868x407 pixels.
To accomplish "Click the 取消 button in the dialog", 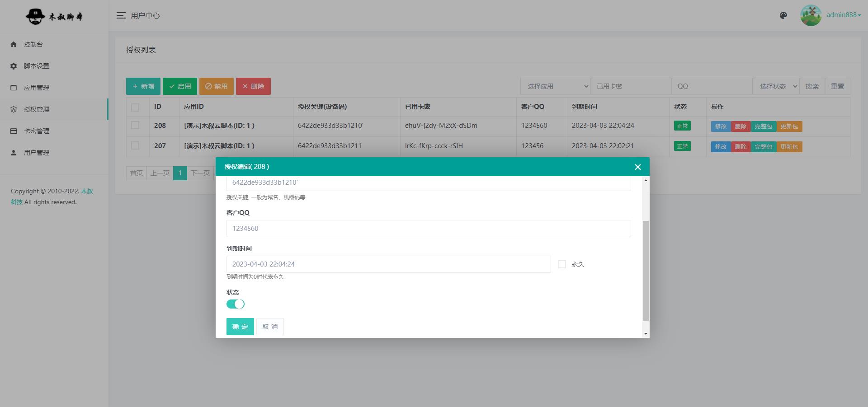I will tap(270, 327).
